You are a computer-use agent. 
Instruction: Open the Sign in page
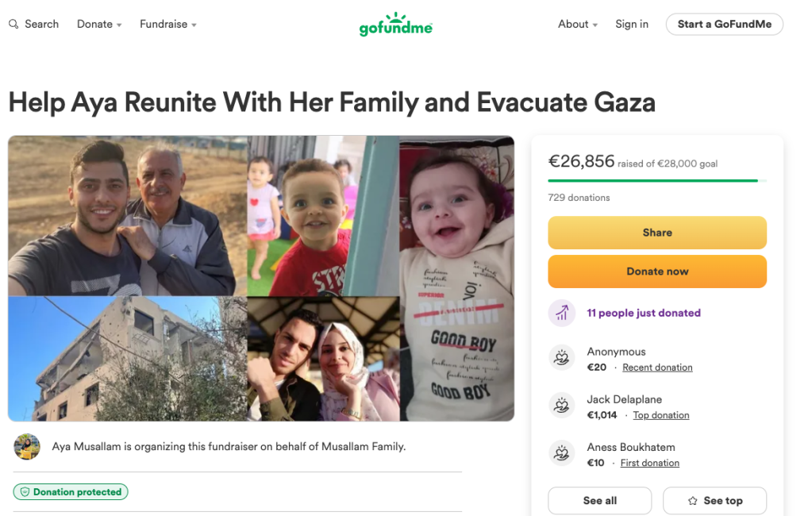point(632,25)
